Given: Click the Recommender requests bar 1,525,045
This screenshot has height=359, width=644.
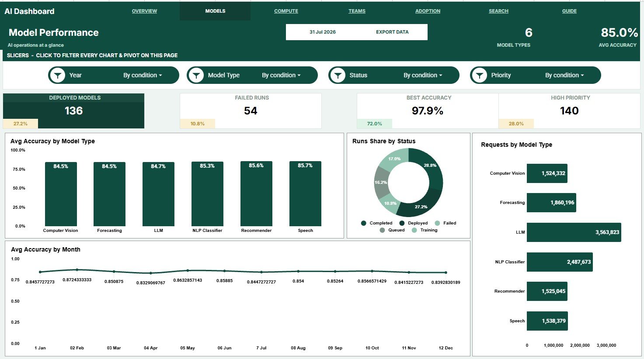Looking at the screenshot, I should pyautogui.click(x=547, y=291).
